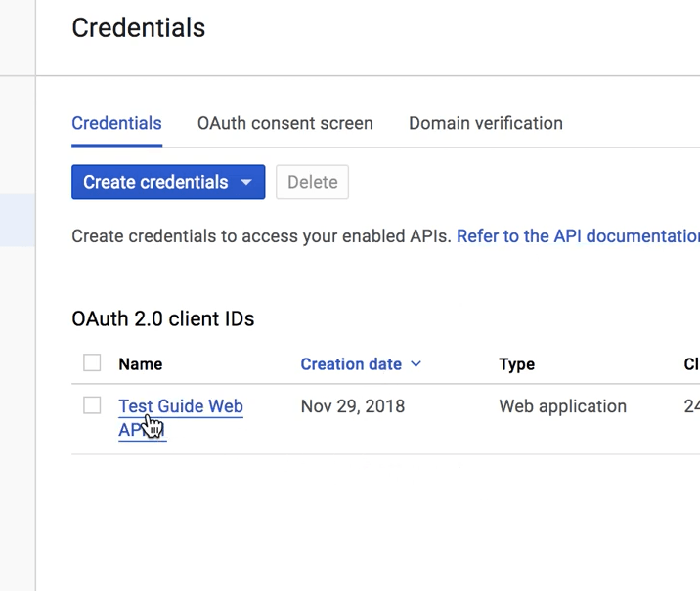Open the Domain verification tab

point(486,123)
